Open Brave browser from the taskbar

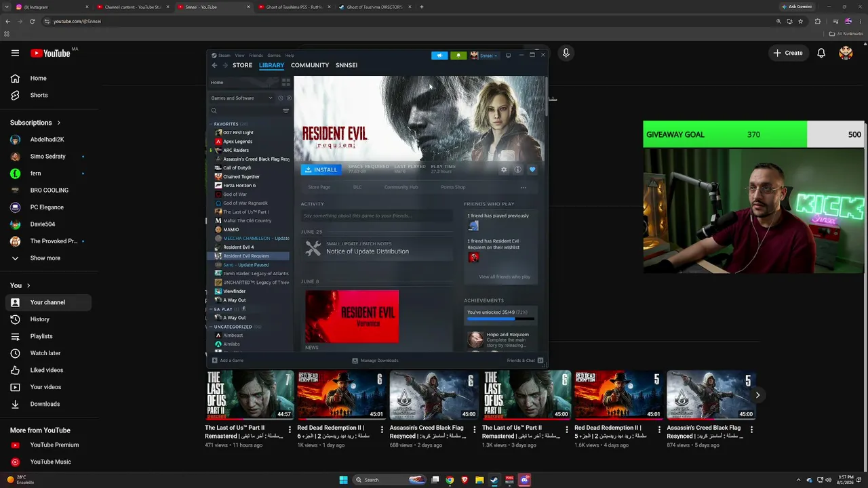[x=465, y=480]
